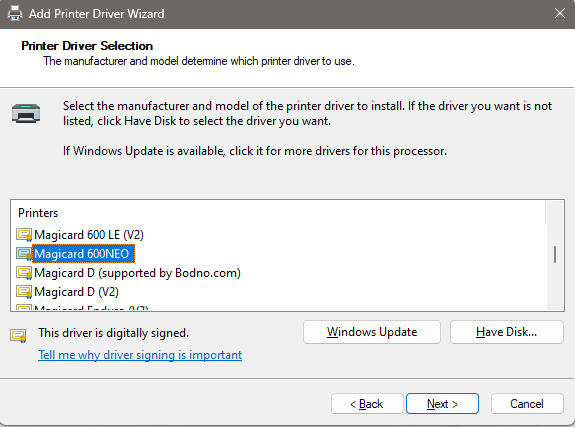Click the Magicard D Bodno.com driver icon
Screen dimensions: 575x427
(24, 273)
